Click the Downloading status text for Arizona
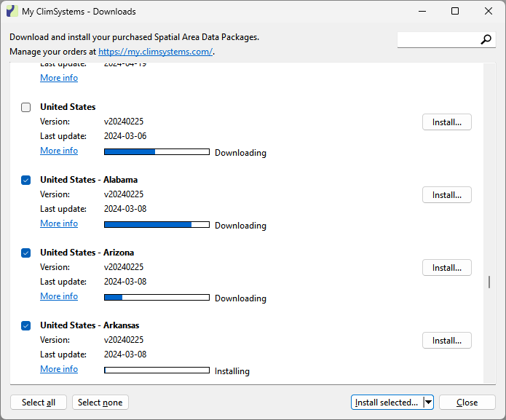 pyautogui.click(x=240, y=298)
